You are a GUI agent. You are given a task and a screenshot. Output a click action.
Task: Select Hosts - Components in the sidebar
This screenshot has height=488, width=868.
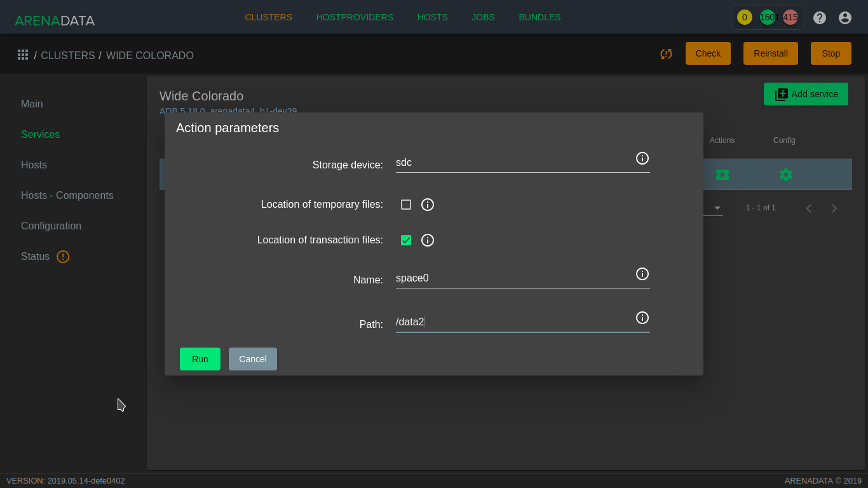tap(67, 196)
